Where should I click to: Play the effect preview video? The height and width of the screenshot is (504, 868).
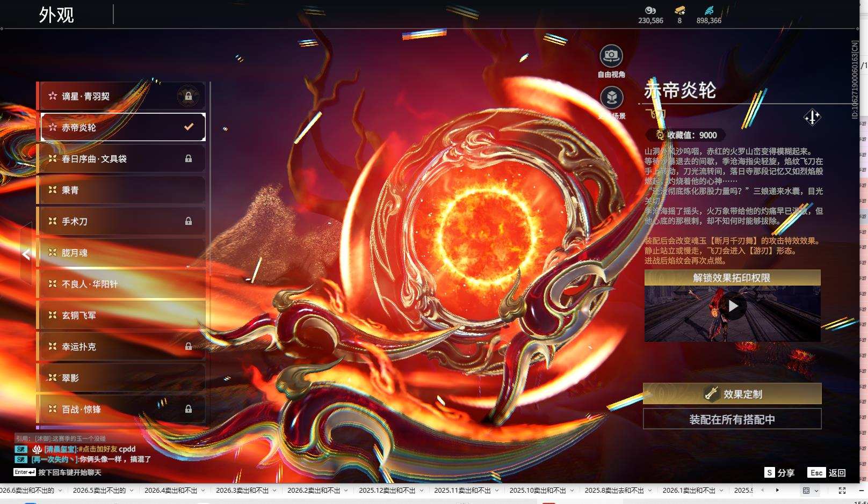(733, 306)
